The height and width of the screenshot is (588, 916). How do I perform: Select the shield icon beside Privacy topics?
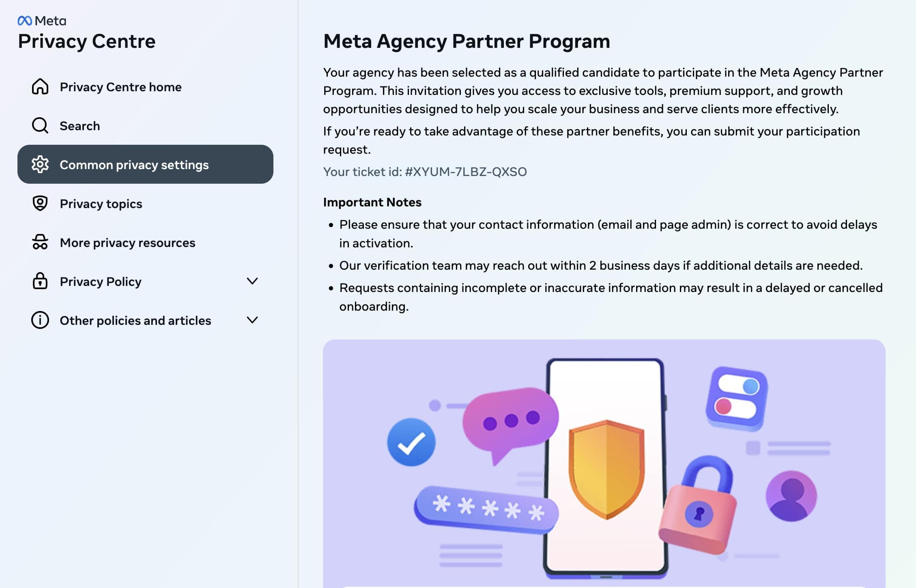40,204
